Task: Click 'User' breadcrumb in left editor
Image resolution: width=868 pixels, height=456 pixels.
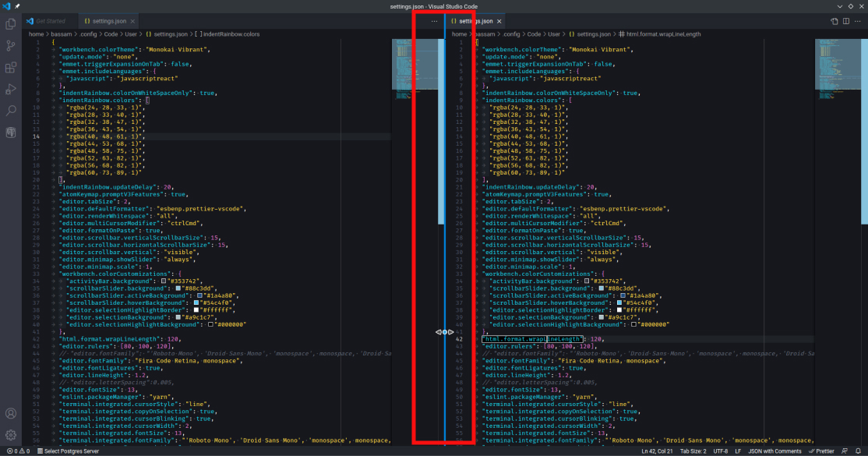Action: point(131,34)
